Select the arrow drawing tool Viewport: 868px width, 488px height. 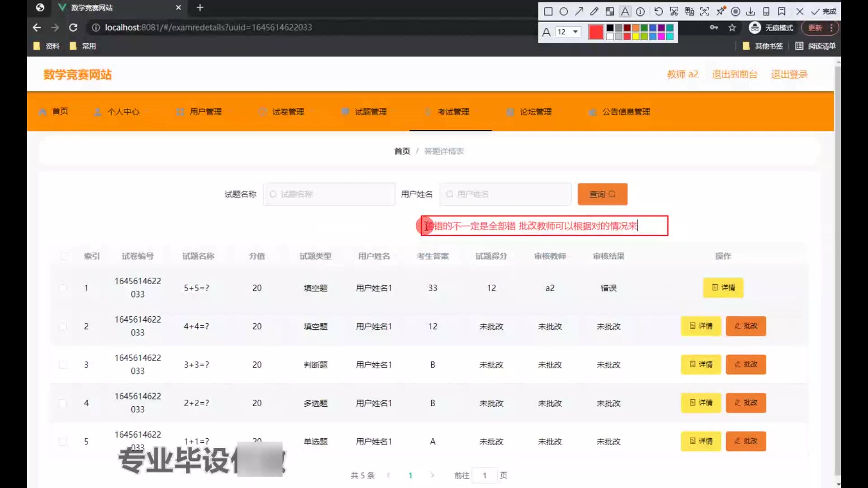(579, 12)
